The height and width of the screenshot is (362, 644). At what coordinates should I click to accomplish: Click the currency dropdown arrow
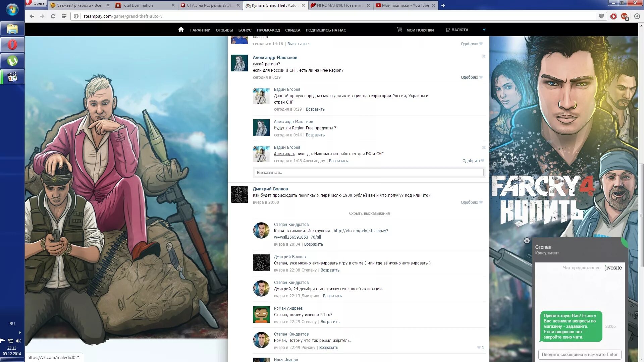point(484,30)
